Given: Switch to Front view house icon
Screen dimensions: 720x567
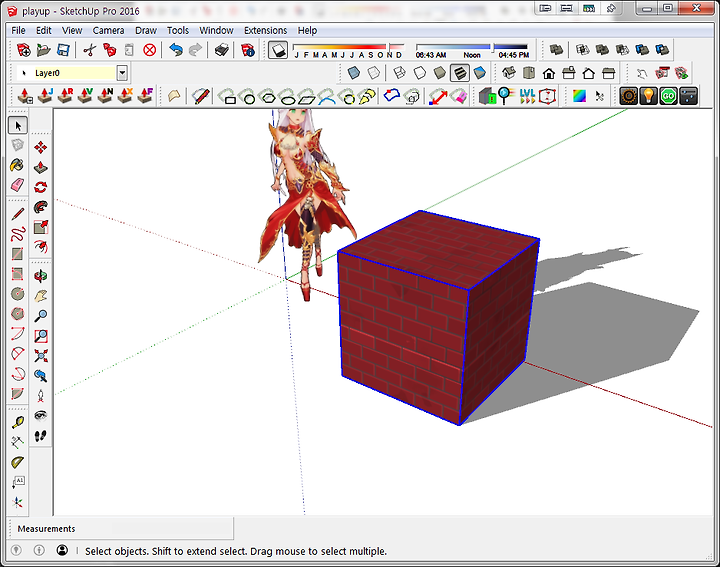Looking at the screenshot, I should [549, 73].
